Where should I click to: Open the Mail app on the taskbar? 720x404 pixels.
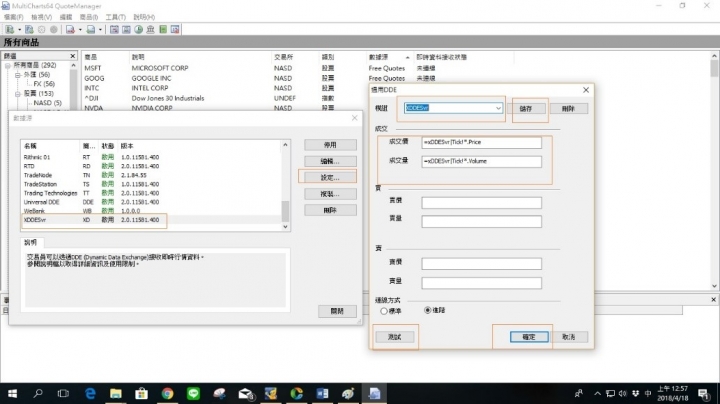(x=246, y=393)
